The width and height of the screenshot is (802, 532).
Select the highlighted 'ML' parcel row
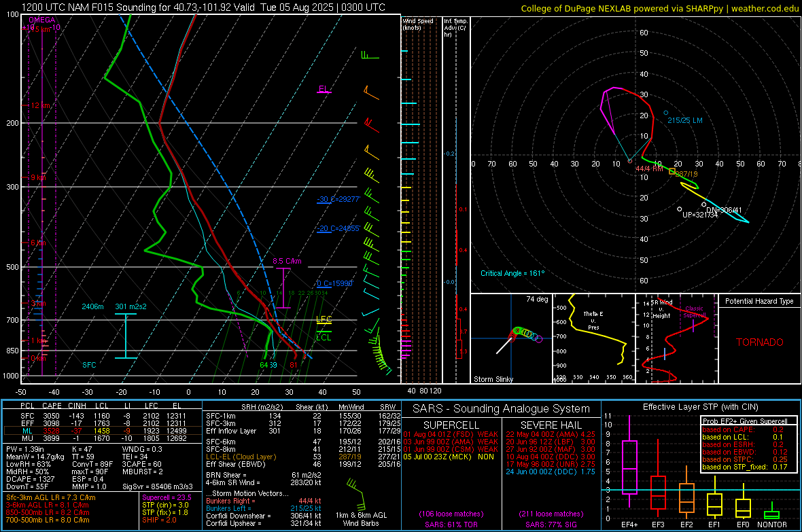103,431
